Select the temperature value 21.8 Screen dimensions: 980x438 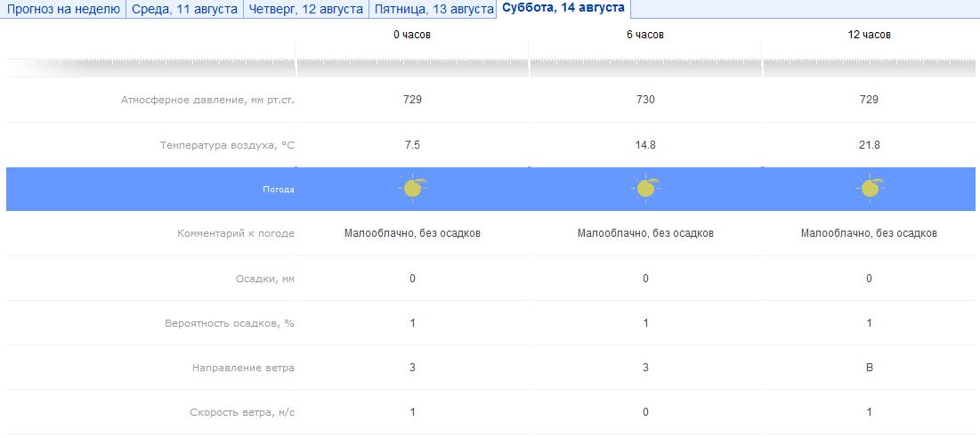870,144
